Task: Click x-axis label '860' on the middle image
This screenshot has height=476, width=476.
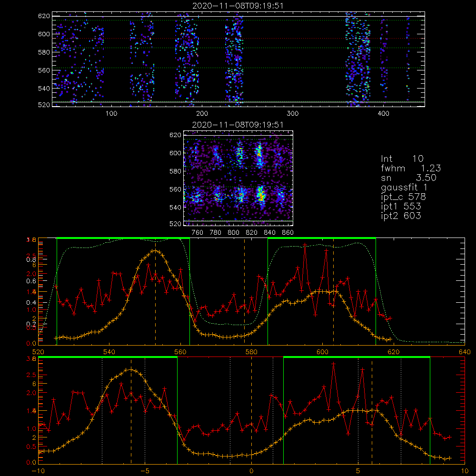Action: 288,233
